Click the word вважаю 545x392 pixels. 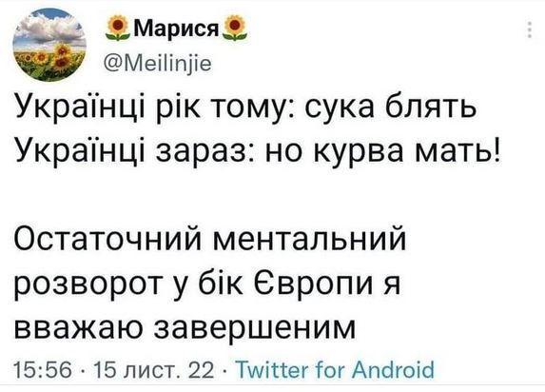pyautogui.click(x=77, y=327)
